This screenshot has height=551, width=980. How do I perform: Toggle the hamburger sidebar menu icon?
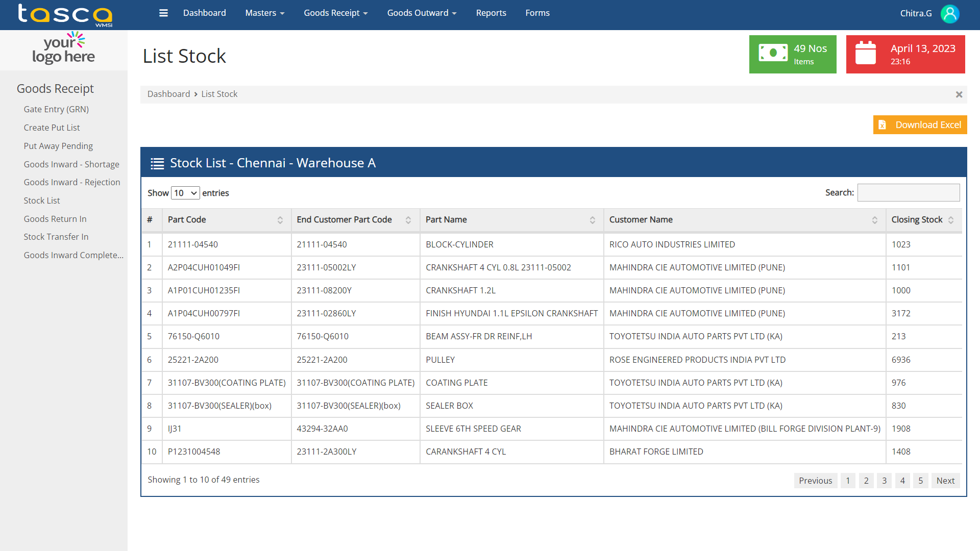163,13
